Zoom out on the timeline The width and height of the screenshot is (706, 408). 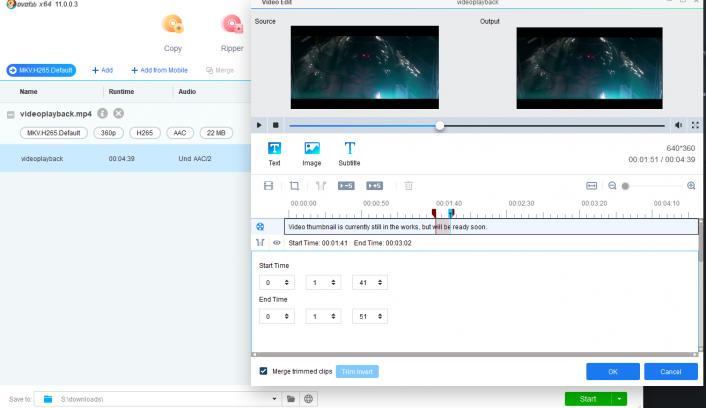[612, 186]
